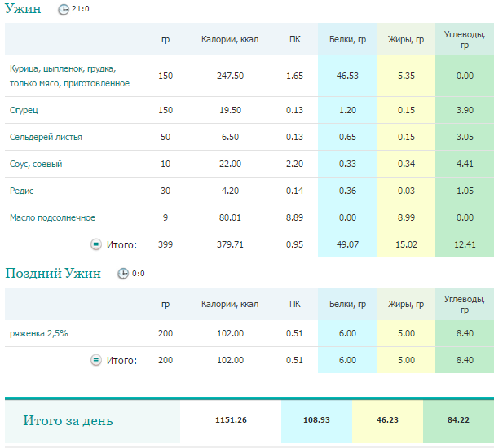Click the Редис food link
503x448 pixels.
tap(21, 191)
